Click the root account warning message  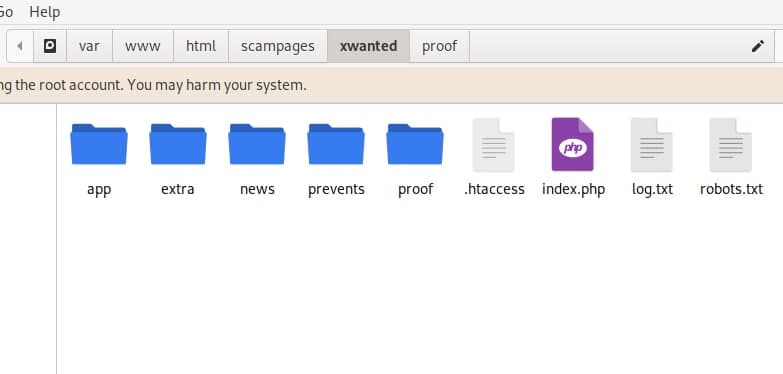coord(153,85)
